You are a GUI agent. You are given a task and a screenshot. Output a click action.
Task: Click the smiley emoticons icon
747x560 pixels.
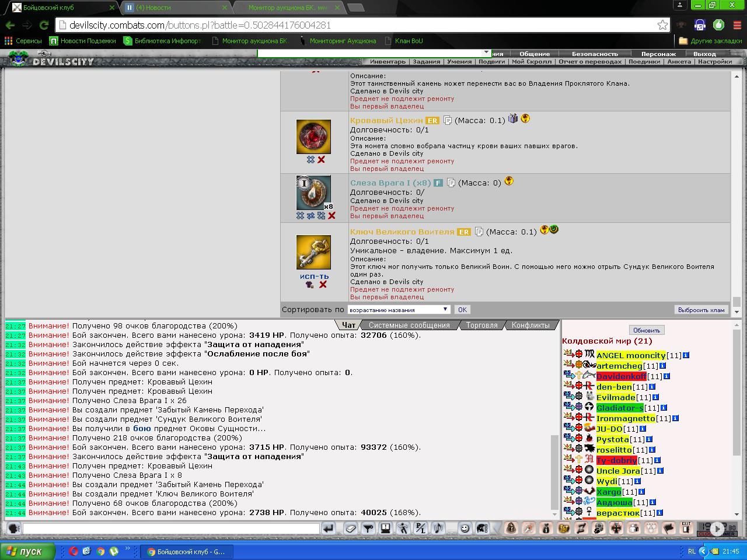[465, 528]
